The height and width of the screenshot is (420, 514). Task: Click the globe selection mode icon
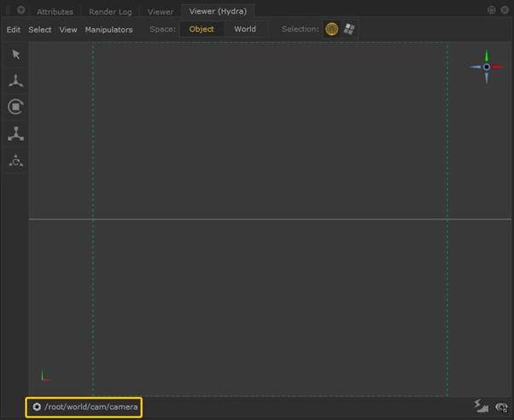pyautogui.click(x=331, y=29)
